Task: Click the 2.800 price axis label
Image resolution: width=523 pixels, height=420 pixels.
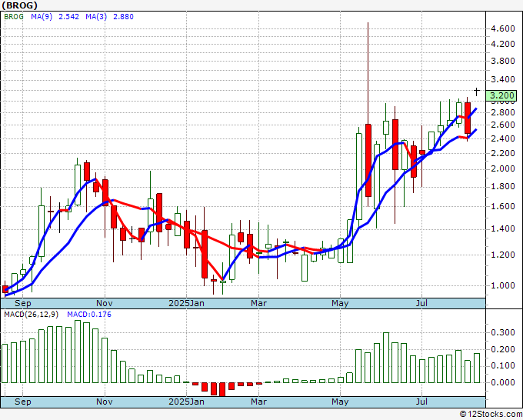Action: (x=503, y=112)
